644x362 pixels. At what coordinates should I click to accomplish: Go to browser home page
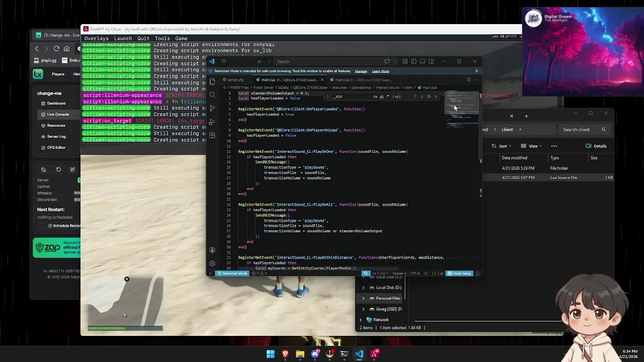(66, 49)
